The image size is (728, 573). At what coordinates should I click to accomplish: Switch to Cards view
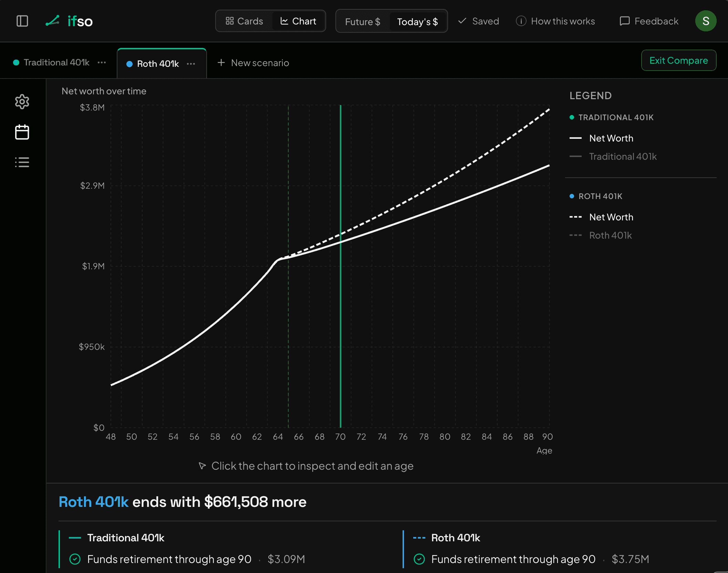point(244,21)
